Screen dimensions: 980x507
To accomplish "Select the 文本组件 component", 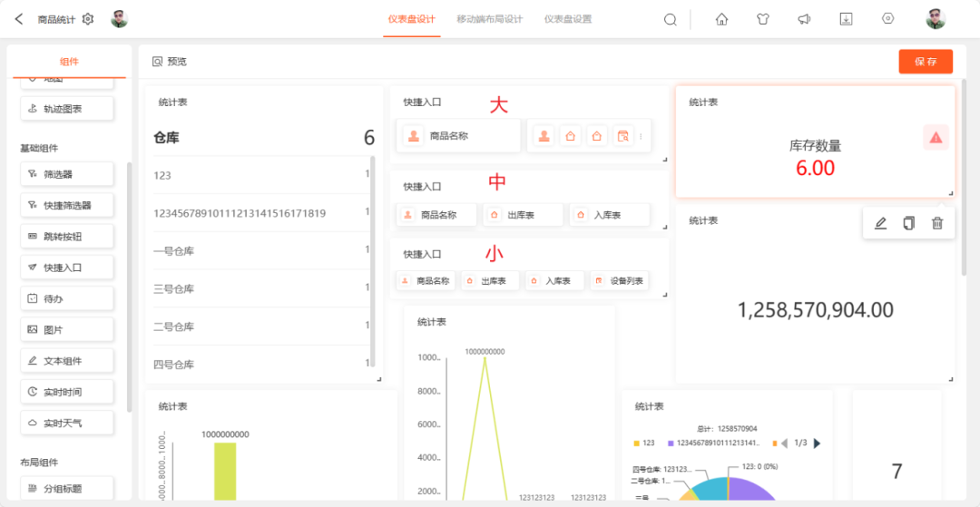I will tap(67, 360).
